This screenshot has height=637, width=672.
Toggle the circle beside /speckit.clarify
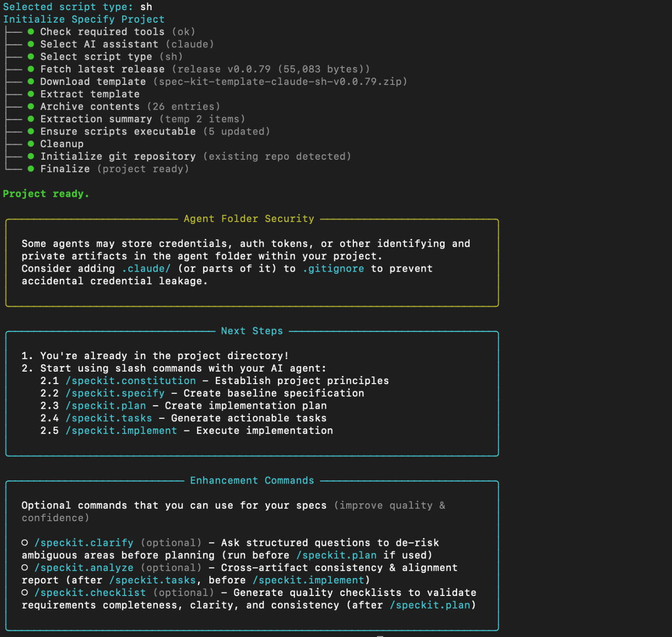point(25,542)
